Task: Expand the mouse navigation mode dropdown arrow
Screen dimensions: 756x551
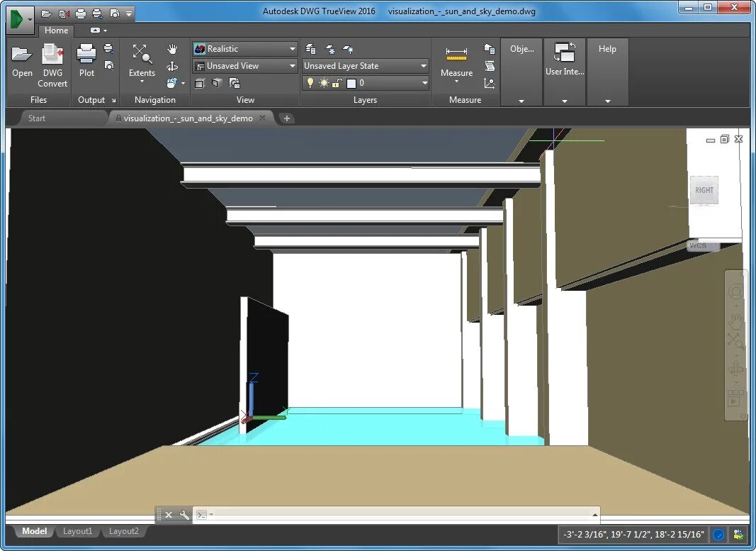Action: click(x=184, y=84)
